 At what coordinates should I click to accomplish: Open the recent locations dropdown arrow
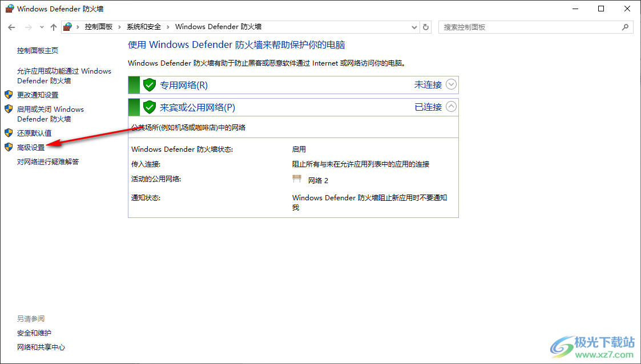42,27
